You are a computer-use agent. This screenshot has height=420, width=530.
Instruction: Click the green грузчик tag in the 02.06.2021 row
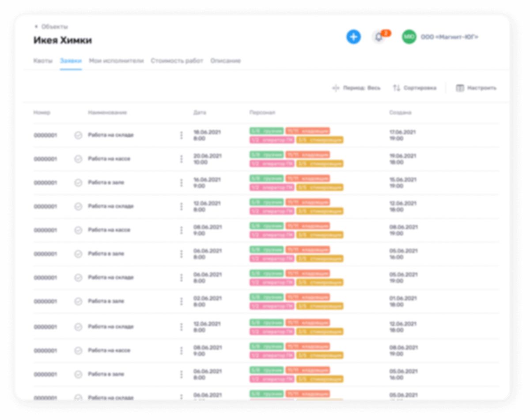266,297
